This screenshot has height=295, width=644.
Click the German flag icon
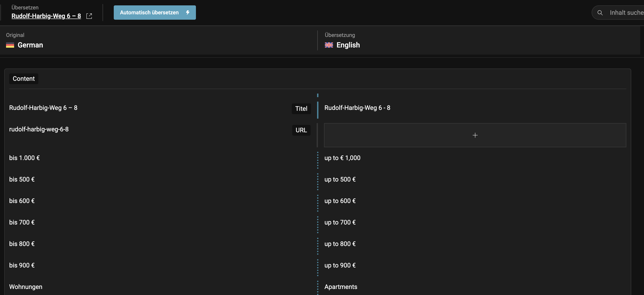click(10, 45)
